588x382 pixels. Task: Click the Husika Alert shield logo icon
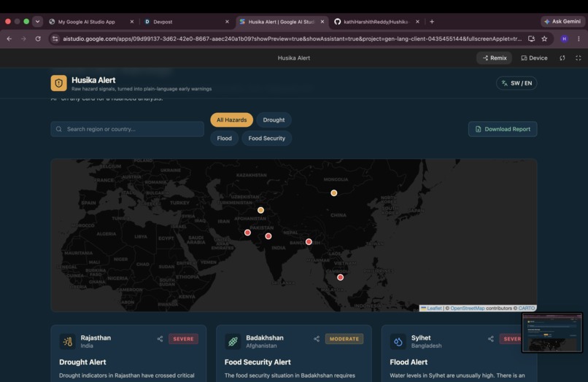click(59, 83)
